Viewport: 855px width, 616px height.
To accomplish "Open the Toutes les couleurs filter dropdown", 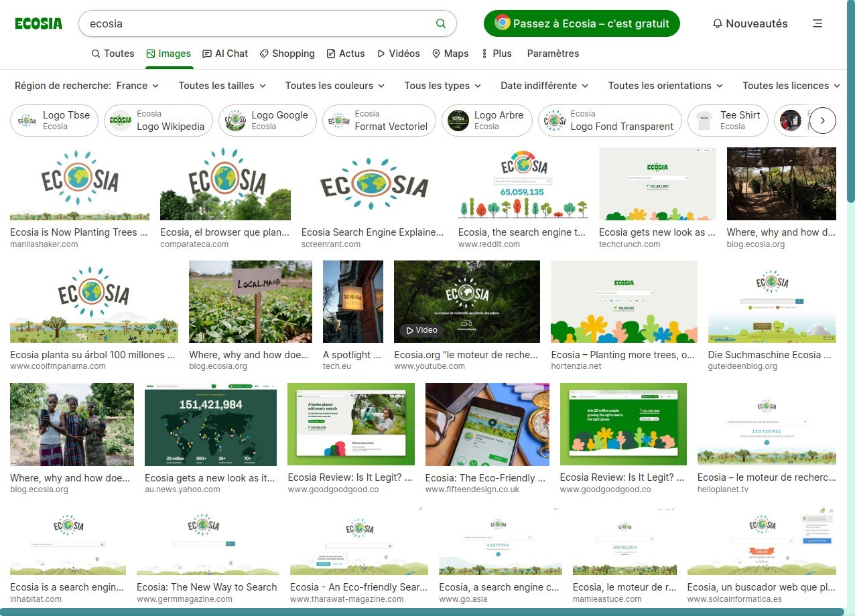I will [334, 86].
